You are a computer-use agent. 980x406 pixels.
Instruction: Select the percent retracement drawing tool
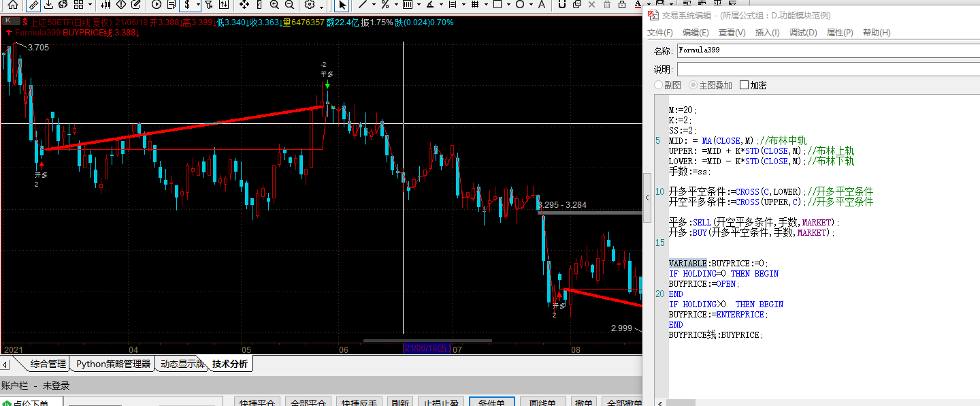coord(385,5)
